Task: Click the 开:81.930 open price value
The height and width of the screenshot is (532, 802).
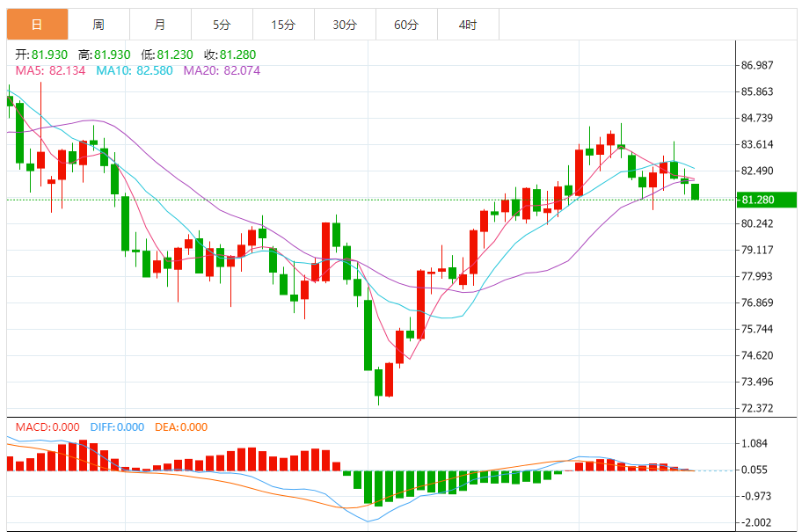Action: pyautogui.click(x=41, y=55)
